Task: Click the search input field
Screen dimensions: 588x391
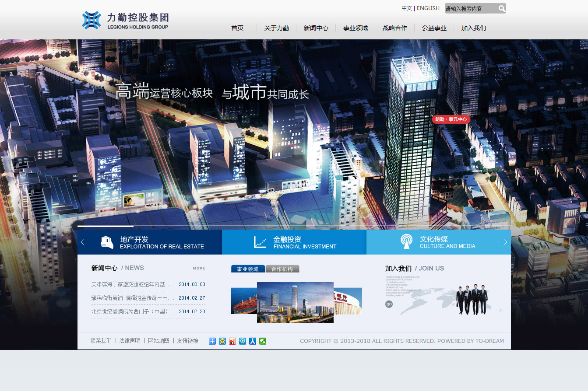Action: pyautogui.click(x=470, y=9)
